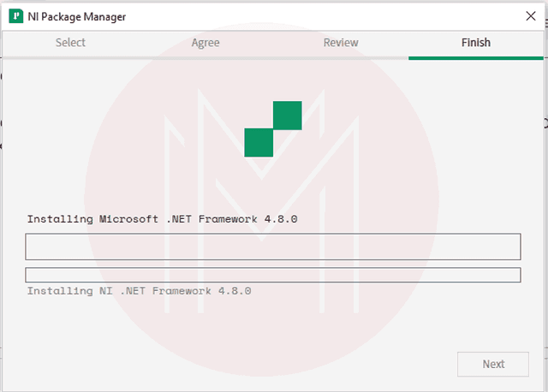The width and height of the screenshot is (548, 392).
Task: Open the Agree step tab
Action: coord(205,43)
